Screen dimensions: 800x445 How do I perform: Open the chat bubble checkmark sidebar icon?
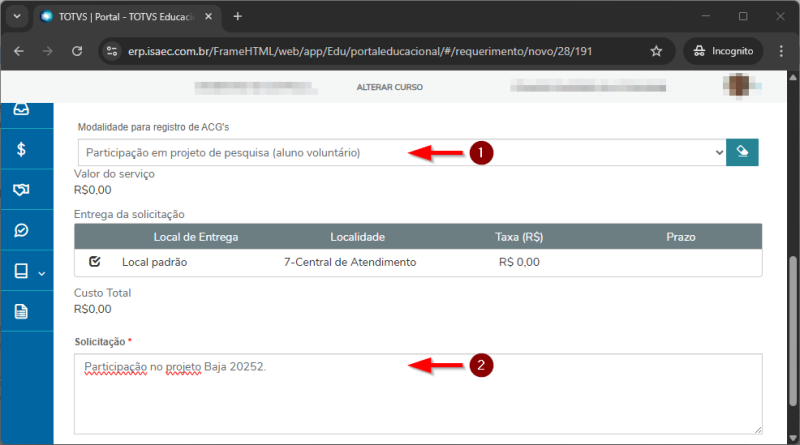pos(21,230)
